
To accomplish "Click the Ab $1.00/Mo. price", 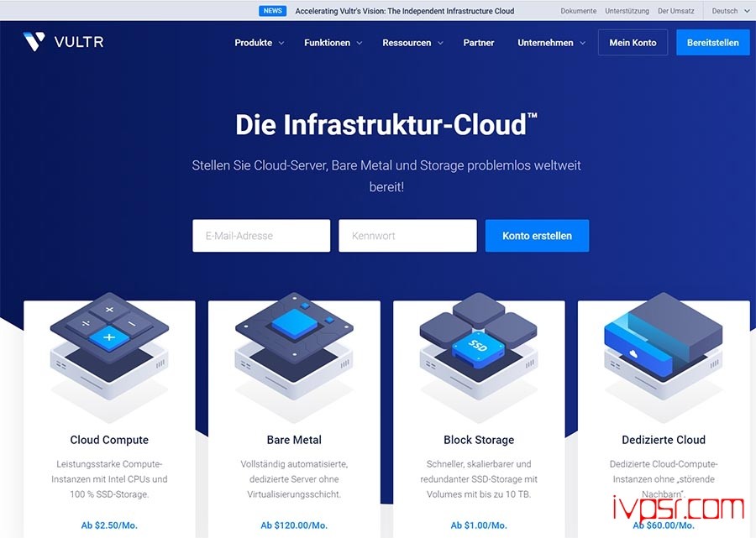I will click(x=479, y=525).
